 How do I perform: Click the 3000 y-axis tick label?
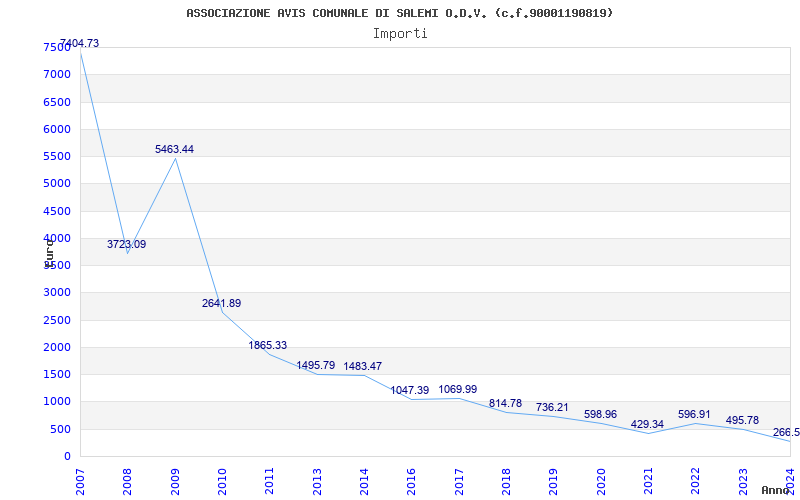[x=57, y=293]
